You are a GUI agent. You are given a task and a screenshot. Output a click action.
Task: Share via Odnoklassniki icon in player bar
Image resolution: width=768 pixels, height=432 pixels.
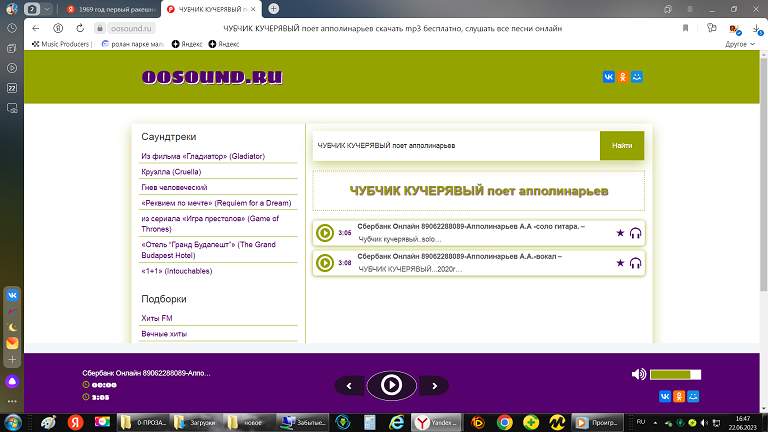tap(679, 396)
